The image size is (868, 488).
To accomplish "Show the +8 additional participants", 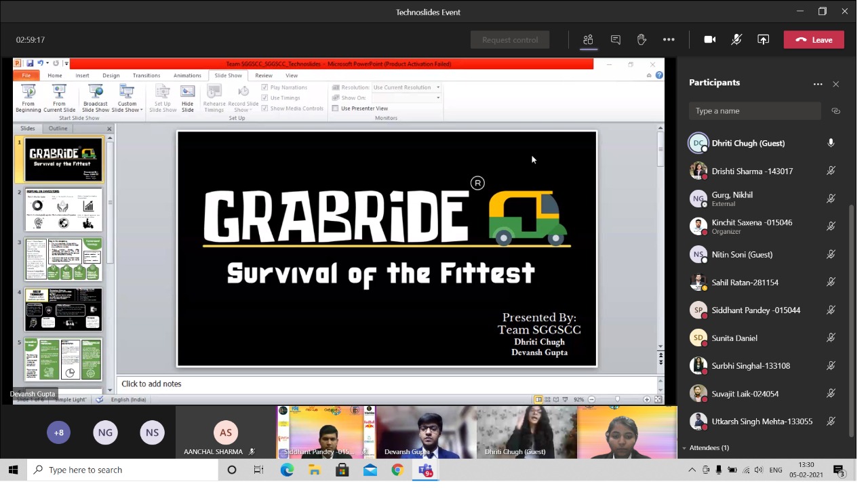I will 58,432.
